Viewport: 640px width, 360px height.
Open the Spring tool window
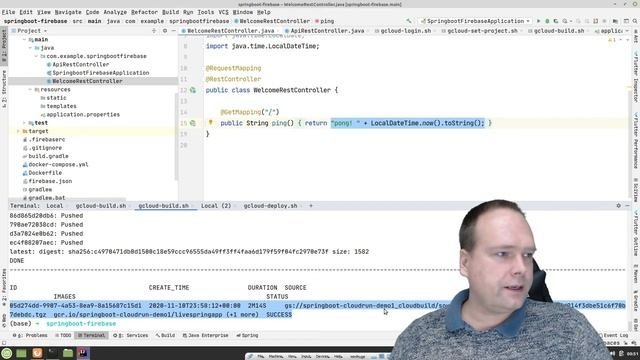click(247, 336)
